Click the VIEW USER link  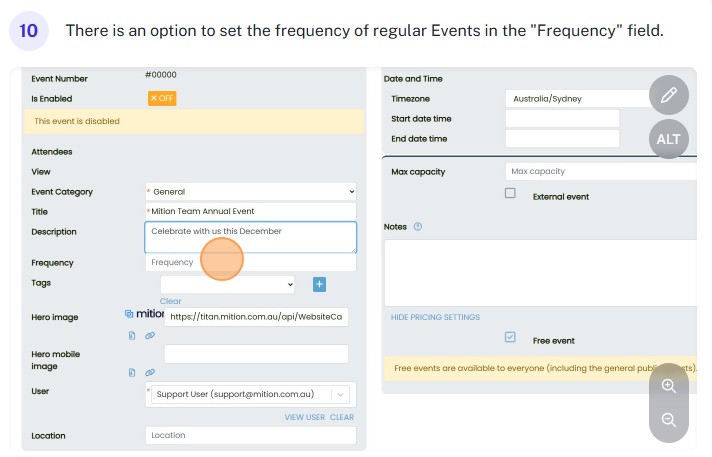pos(304,417)
